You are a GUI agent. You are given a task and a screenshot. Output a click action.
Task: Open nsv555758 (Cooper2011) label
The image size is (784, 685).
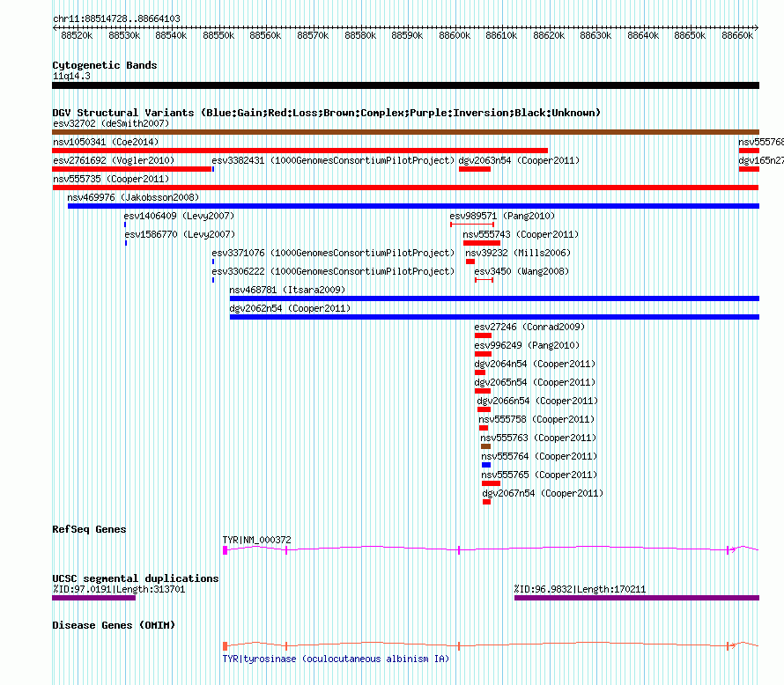tap(536, 419)
